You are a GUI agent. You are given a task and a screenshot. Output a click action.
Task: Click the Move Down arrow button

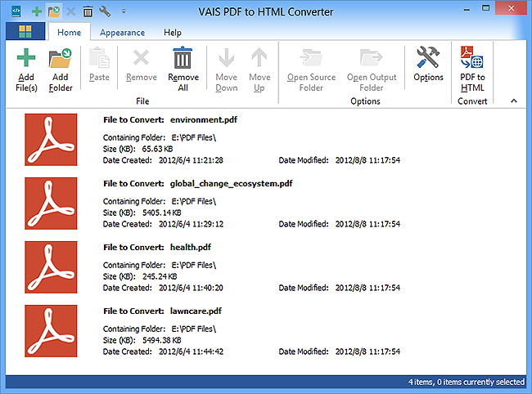pos(226,69)
